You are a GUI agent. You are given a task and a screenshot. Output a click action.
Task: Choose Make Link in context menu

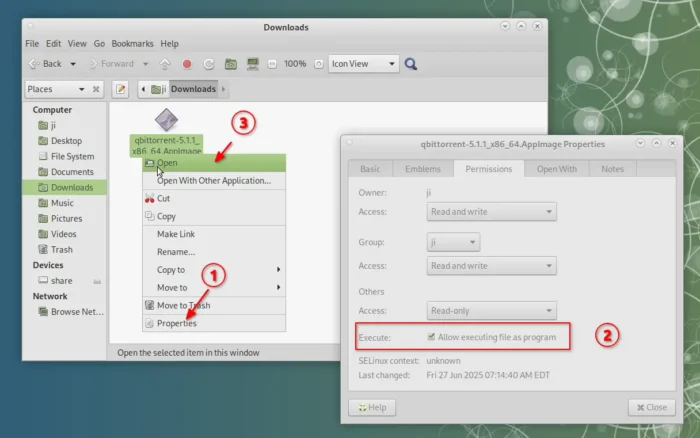tap(214, 234)
